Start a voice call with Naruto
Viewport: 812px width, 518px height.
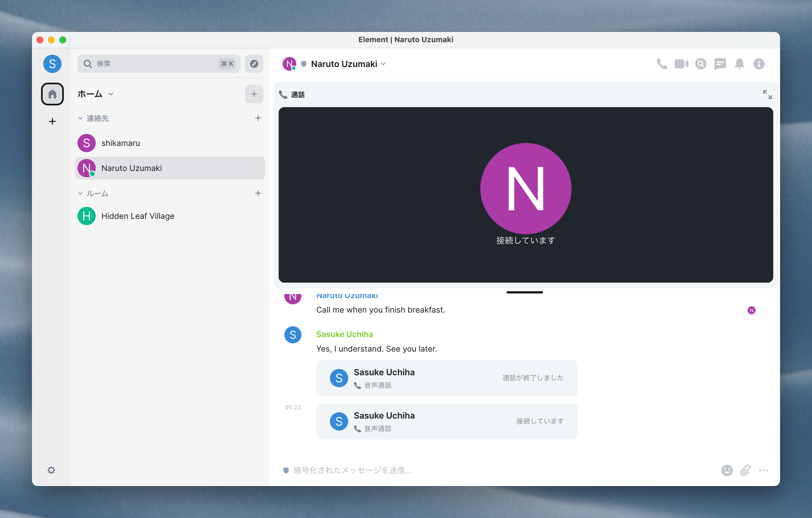662,64
